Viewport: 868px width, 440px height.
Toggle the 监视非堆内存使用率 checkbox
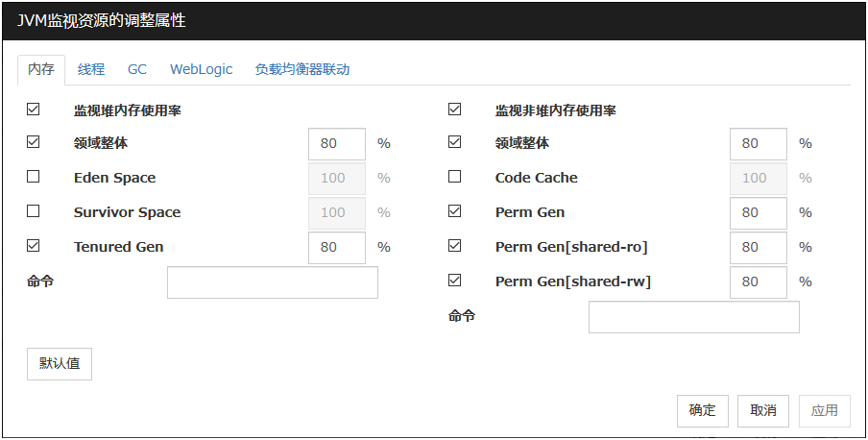tap(455, 110)
